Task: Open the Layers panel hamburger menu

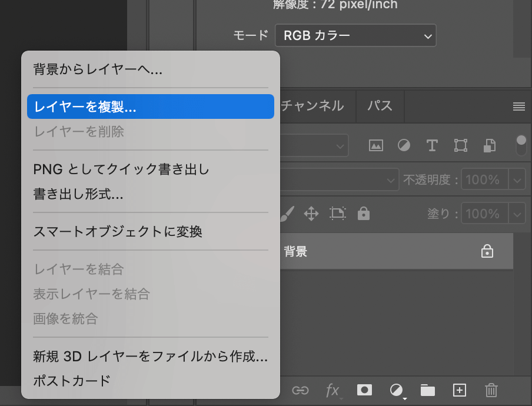Action: point(519,107)
